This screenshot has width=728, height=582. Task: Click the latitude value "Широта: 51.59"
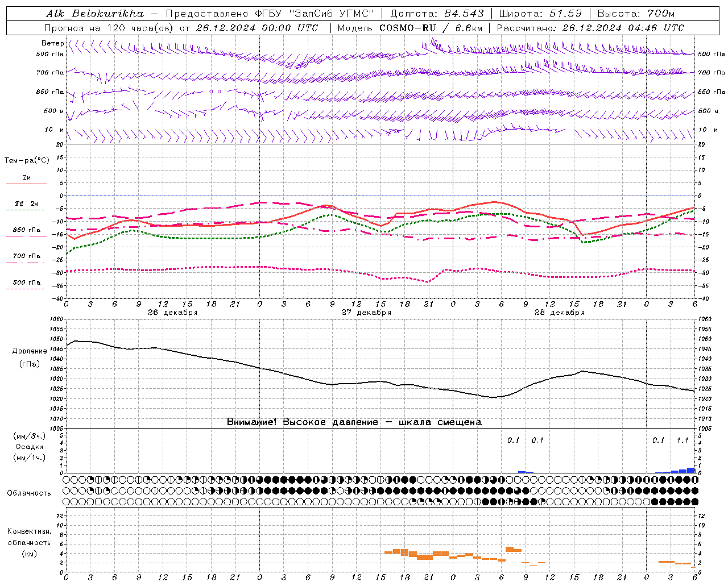(x=540, y=14)
